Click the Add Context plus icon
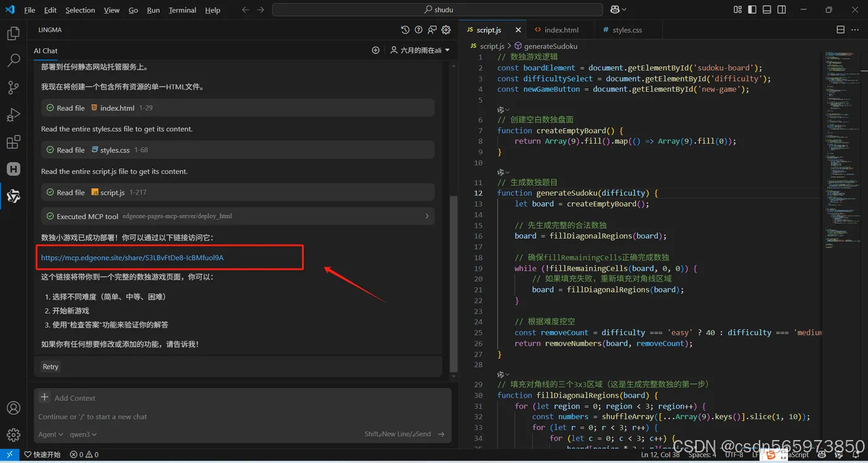This screenshot has width=868, height=463. 45,397
